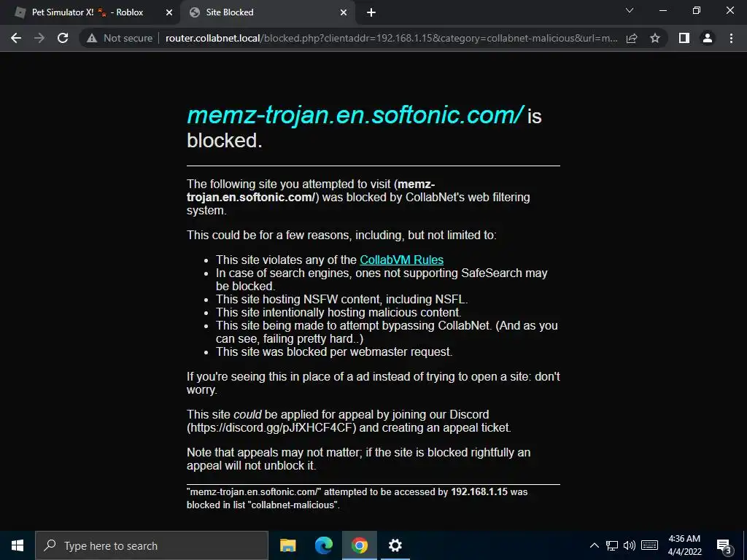Select the Site Blocked tab
The width and height of the screenshot is (747, 560).
[x=267, y=12]
